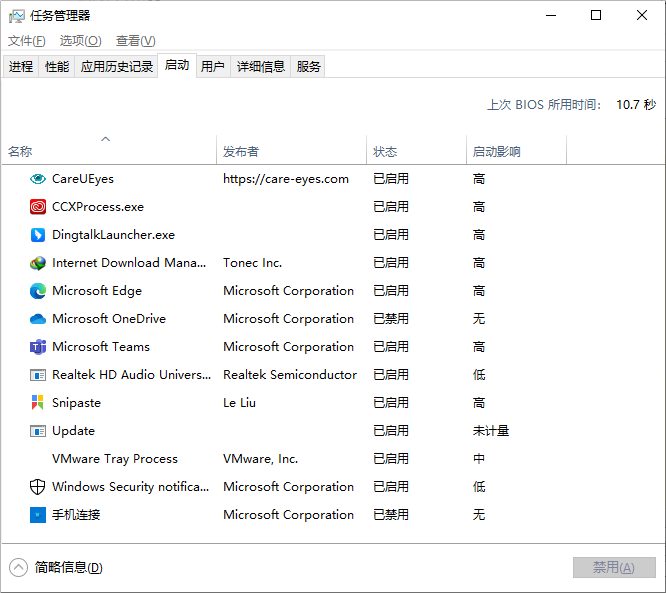
Task: Select the 启动 tab
Action: tap(177, 65)
